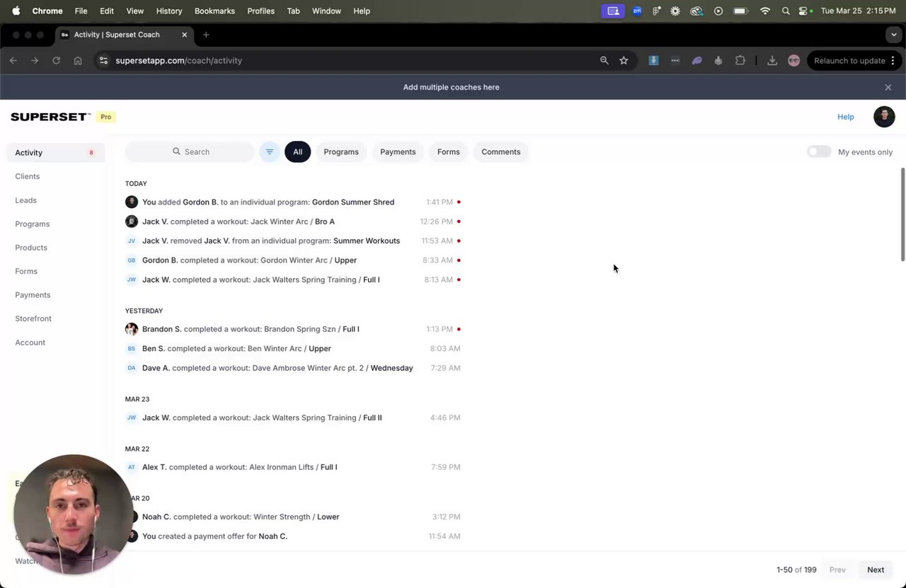Viewport: 906px width, 588px height.
Task: Select the All filter tab
Action: pos(298,152)
